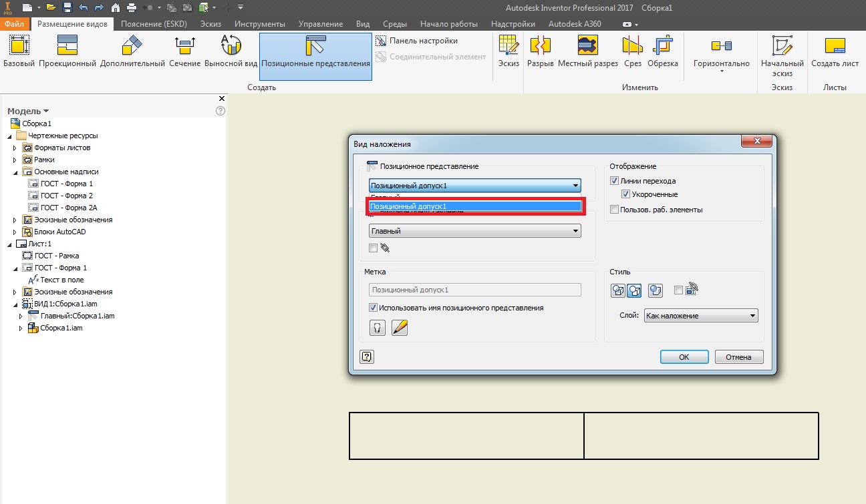Expand Блоки AutoCAD tree node
This screenshot has width=866, height=504.
point(15,232)
